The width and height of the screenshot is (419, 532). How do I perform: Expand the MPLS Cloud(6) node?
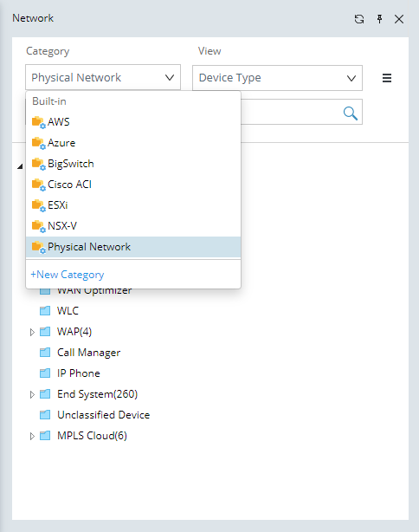tap(32, 436)
